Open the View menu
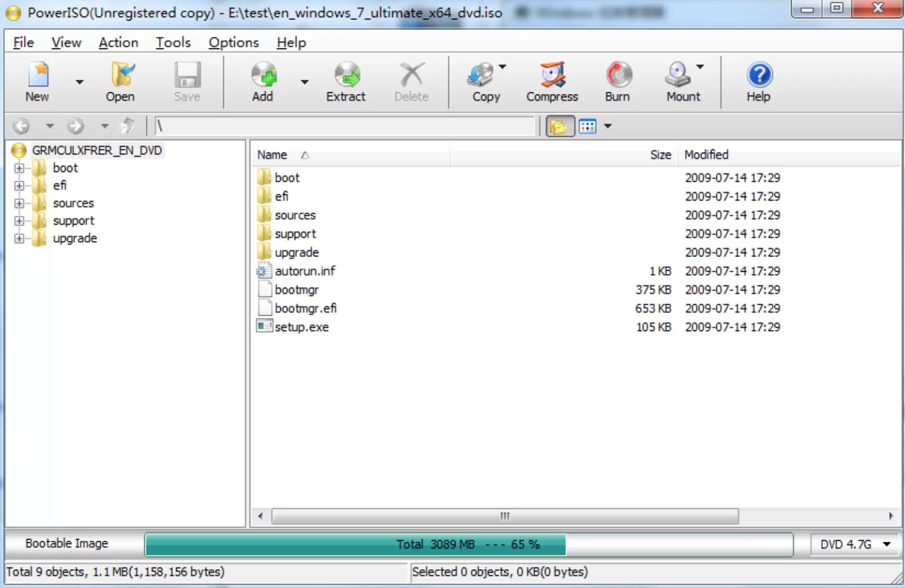 click(66, 43)
